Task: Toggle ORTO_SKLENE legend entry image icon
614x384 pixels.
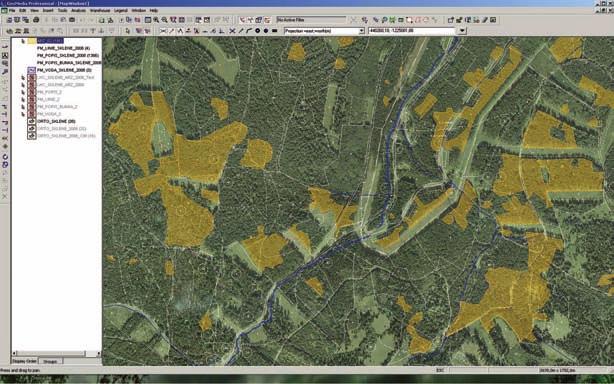Action: point(32,121)
